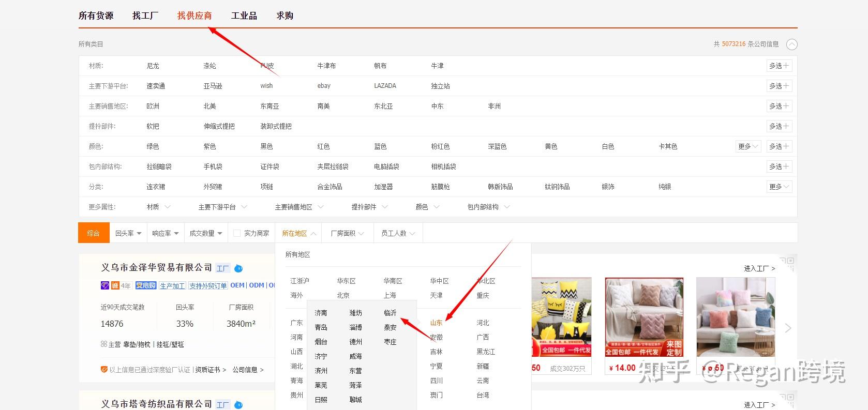Open the QR code icon for 义乌市金泽华贸易有限公司
This screenshot has width=868, height=410.
(786, 264)
